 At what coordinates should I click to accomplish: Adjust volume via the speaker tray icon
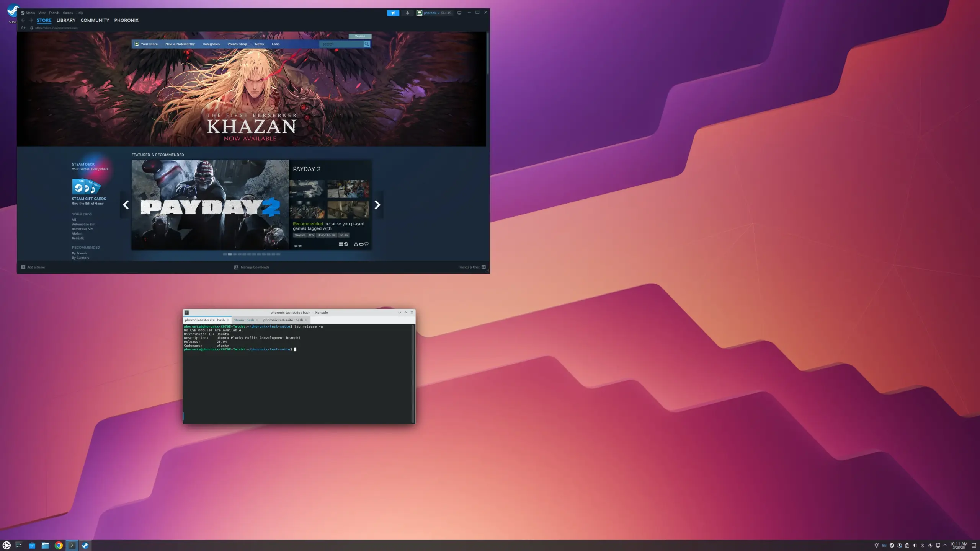[x=915, y=545]
